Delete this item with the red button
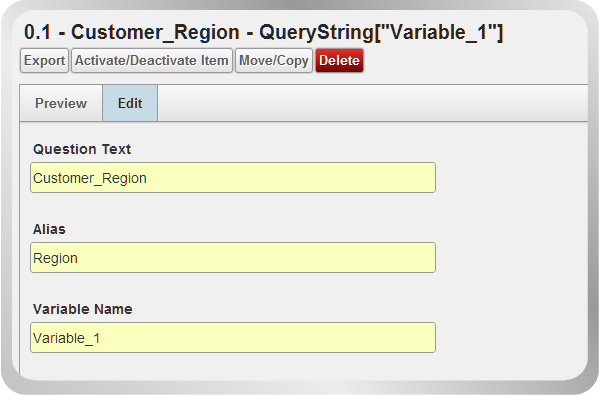The image size is (600, 395). (x=339, y=60)
